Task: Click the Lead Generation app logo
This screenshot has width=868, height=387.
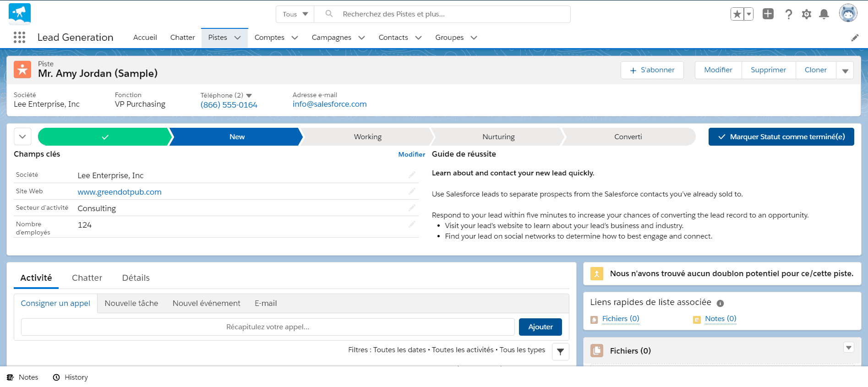Action: (x=20, y=14)
